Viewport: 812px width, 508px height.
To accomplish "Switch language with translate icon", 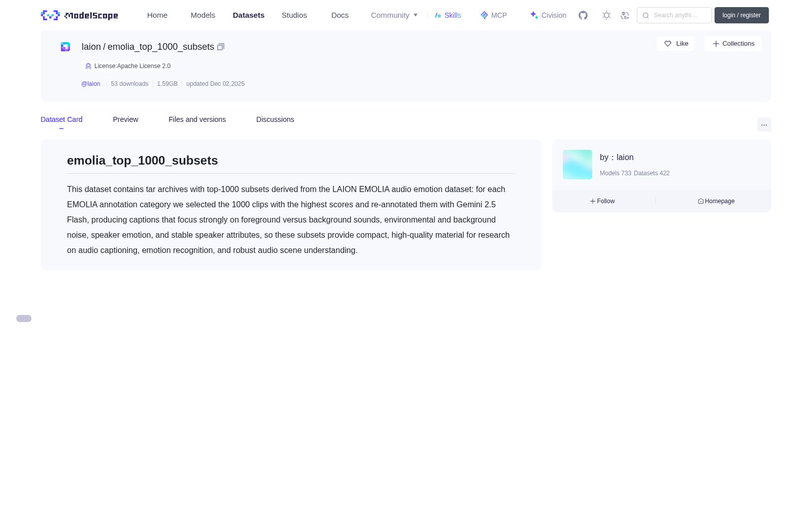I will coord(625,15).
